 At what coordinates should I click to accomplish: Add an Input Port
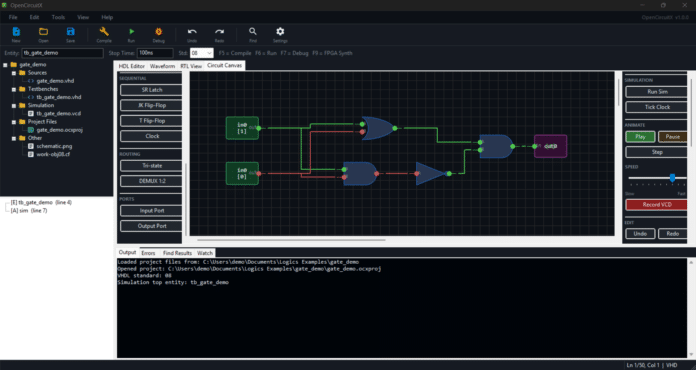click(152, 211)
